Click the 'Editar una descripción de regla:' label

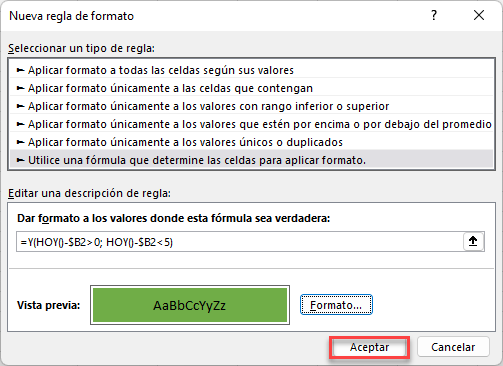(x=89, y=193)
